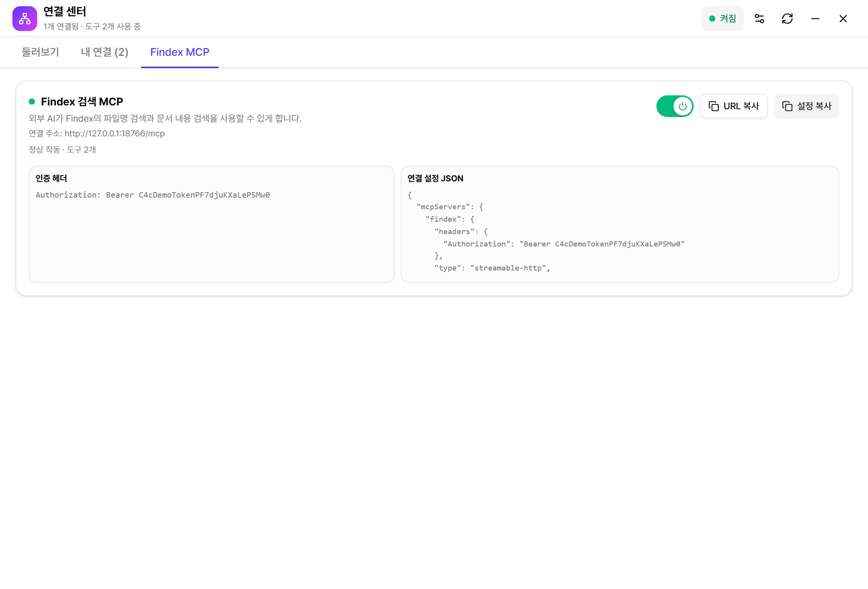Viewport: 868px width, 589px height.
Task: Click the 인증 헤더 panel heading
Action: pos(51,178)
